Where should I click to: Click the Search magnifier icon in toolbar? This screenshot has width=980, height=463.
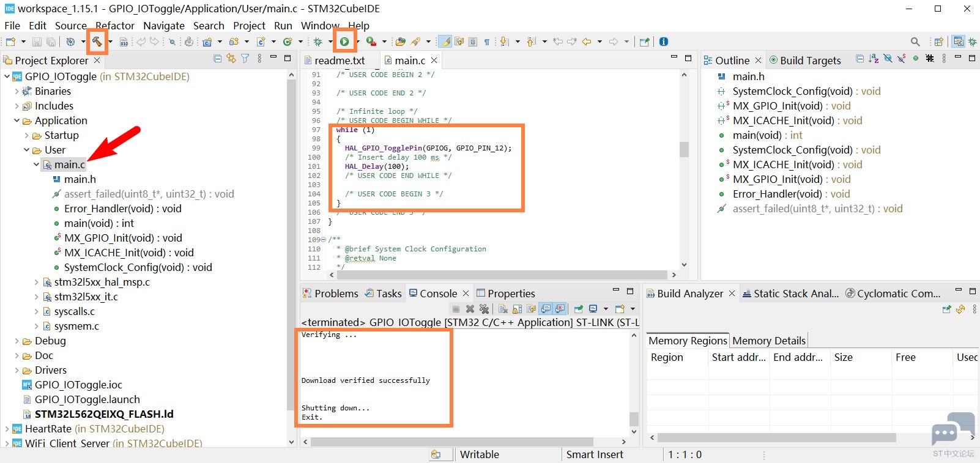click(915, 42)
